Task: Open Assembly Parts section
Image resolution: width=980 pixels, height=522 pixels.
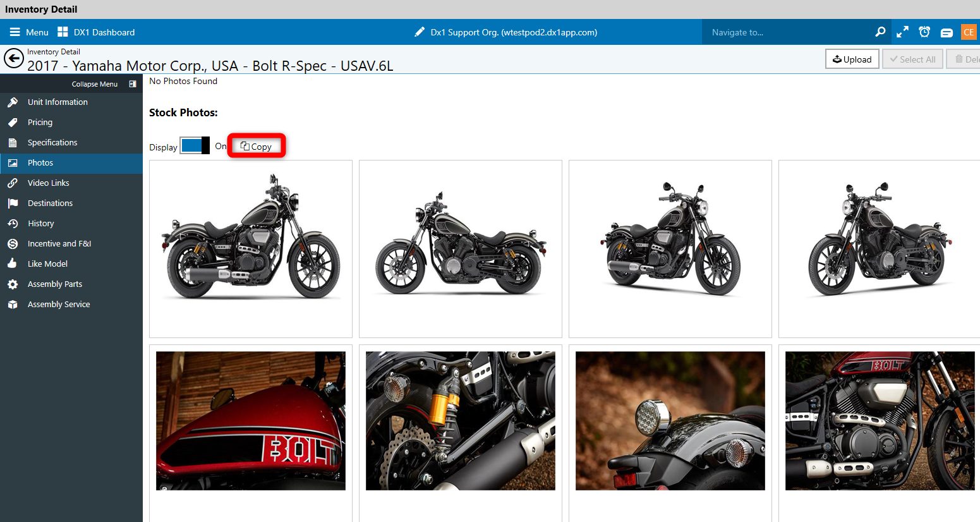Action: tap(71, 284)
